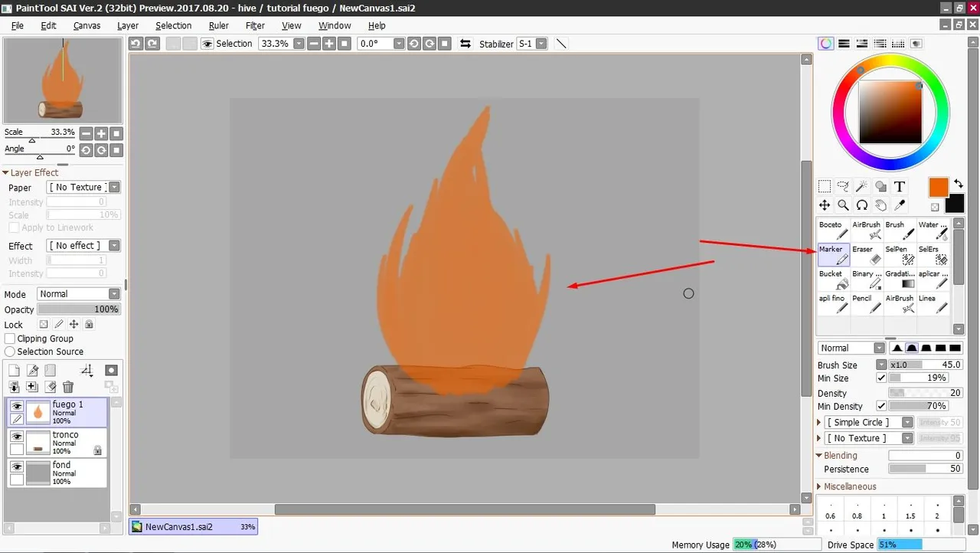Select the Bucket fill tool
Viewport: 980px width, 553px height.
[834, 279]
